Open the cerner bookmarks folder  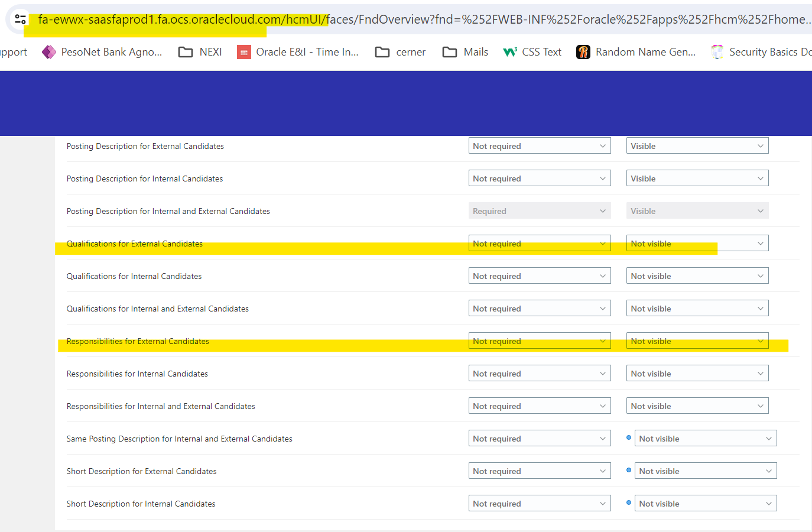[400, 52]
